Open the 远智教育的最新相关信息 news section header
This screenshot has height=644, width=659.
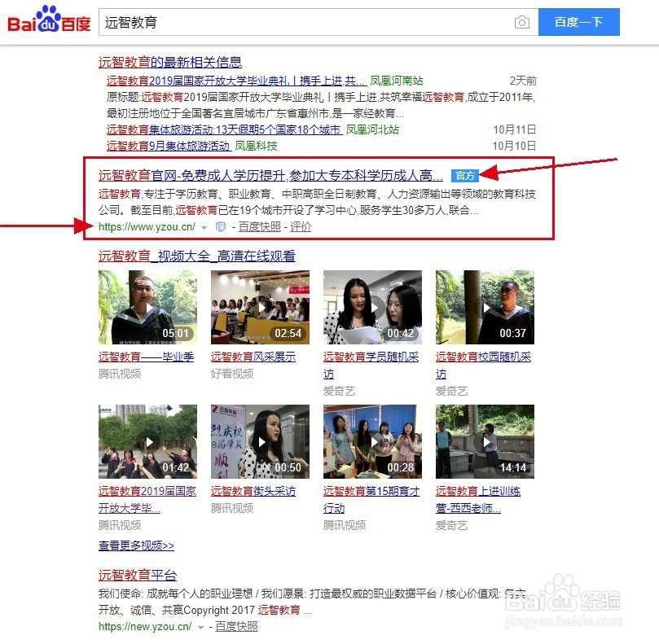pos(173,63)
